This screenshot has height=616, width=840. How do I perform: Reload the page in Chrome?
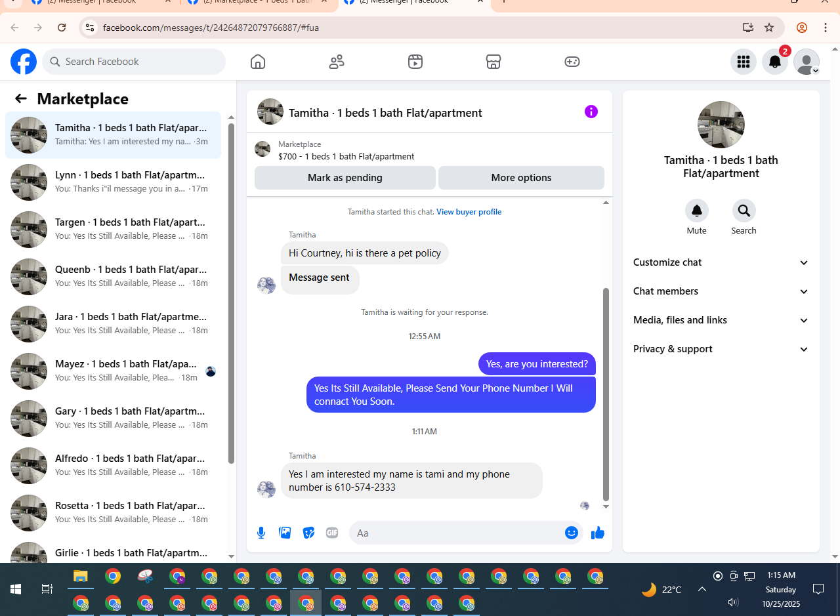62,28
